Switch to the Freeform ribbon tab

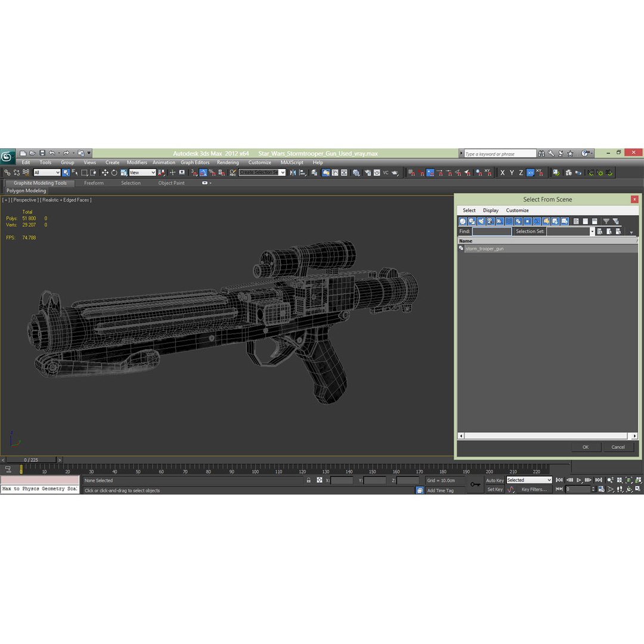pyautogui.click(x=94, y=183)
